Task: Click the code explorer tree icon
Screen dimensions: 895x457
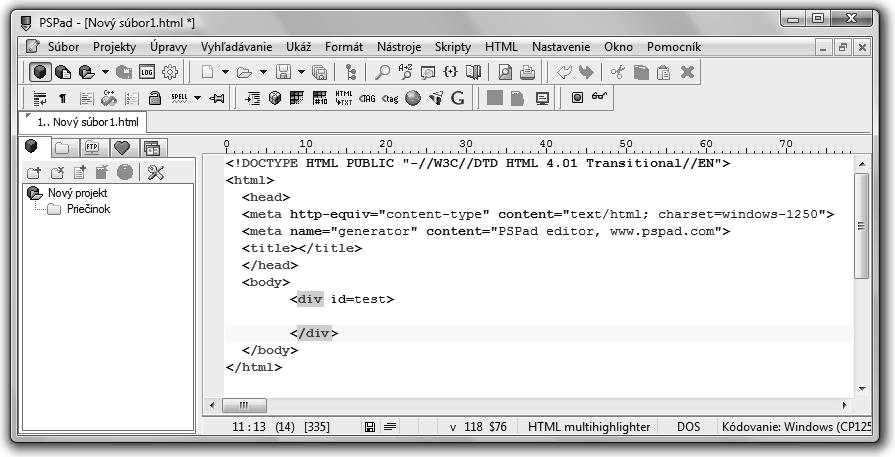Action: click(351, 72)
